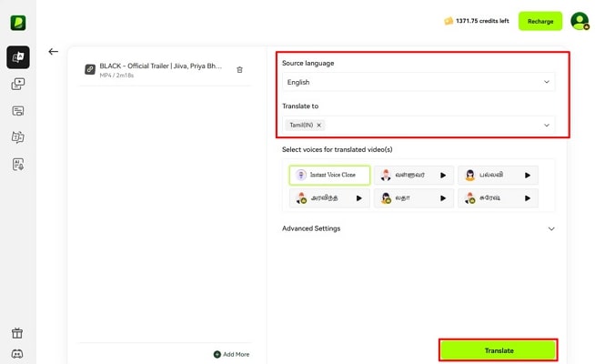Open the second sidebar tool with play icon
This screenshot has width=595, height=364.
(18, 84)
